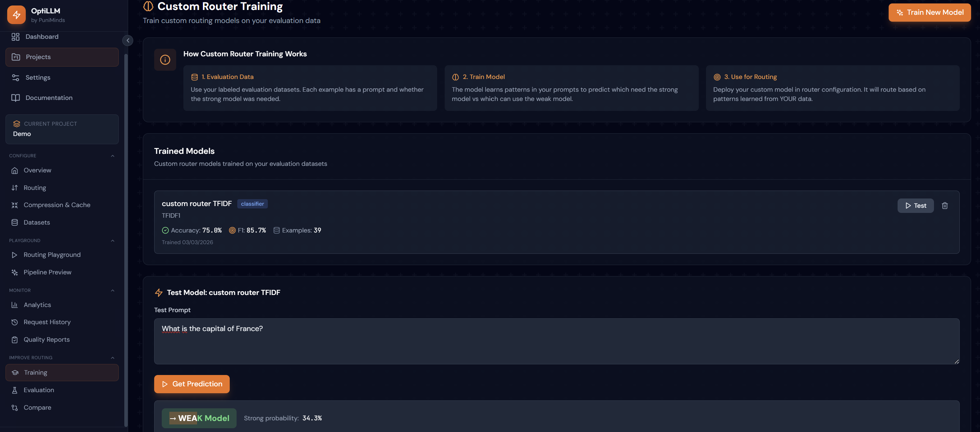This screenshot has width=980, height=432.
Task: Click the Pipeline Preview sparkle icon
Action: click(14, 273)
